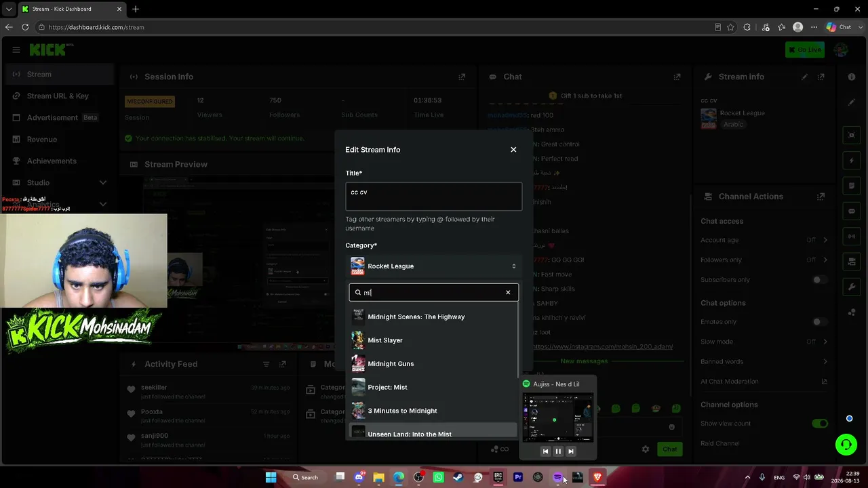Go to Stream in sidebar
Image resolution: width=868 pixels, height=488 pixels.
click(59, 75)
